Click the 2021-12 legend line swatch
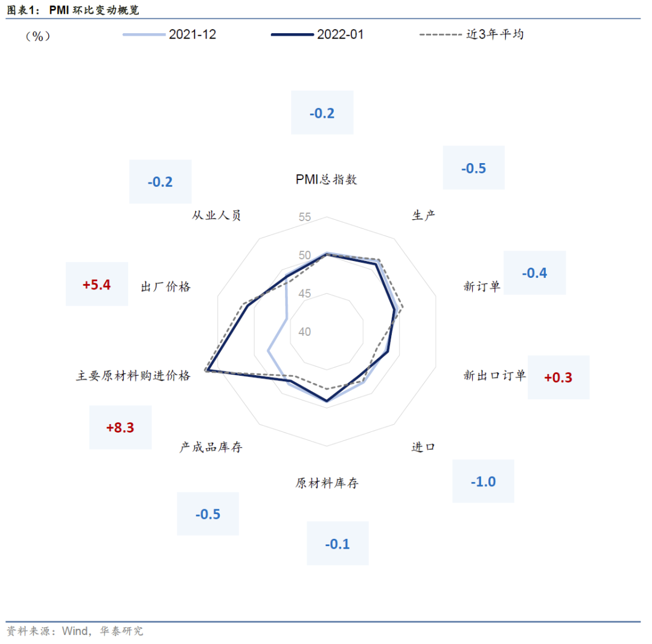The width and height of the screenshot is (652, 644). (144, 35)
